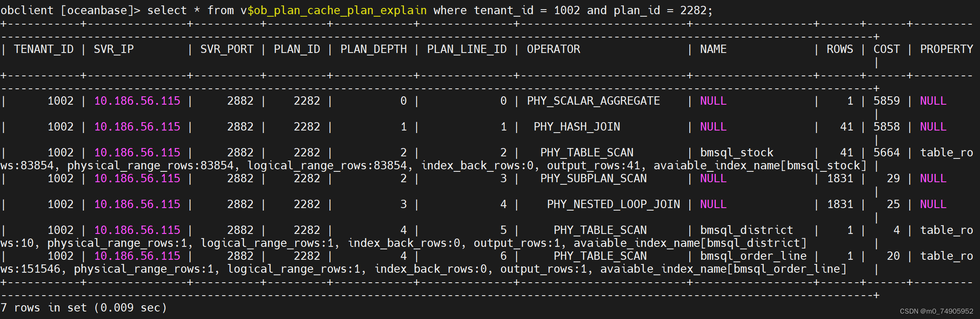
Task: Click the CSDN @m0_74905952 watermark
Action: coord(936,311)
